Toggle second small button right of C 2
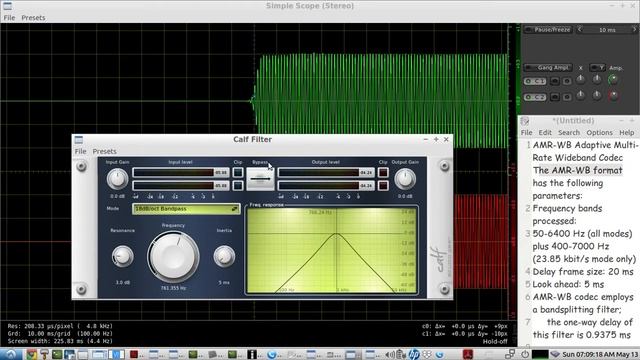The height and width of the screenshot is (360, 640). tap(567, 97)
